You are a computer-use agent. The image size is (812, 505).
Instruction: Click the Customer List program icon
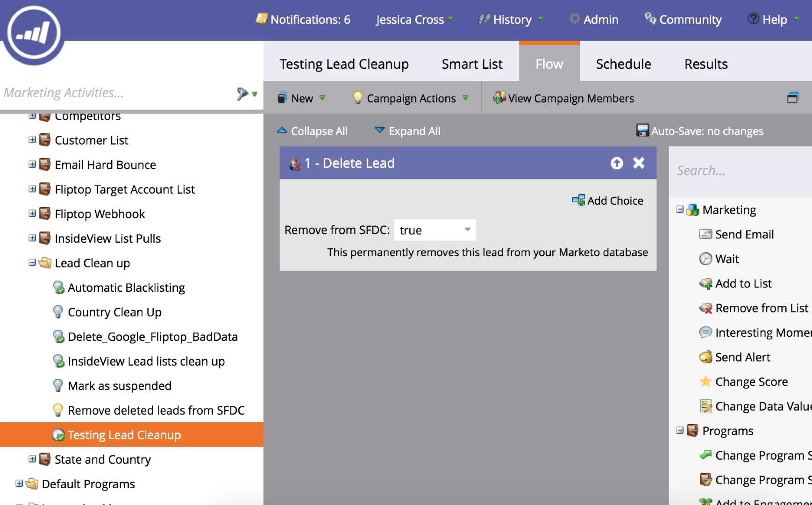point(45,140)
